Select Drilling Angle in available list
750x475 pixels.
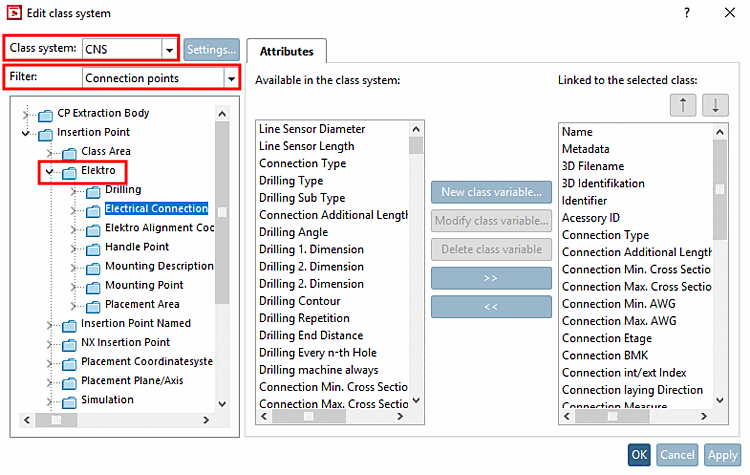click(x=292, y=232)
